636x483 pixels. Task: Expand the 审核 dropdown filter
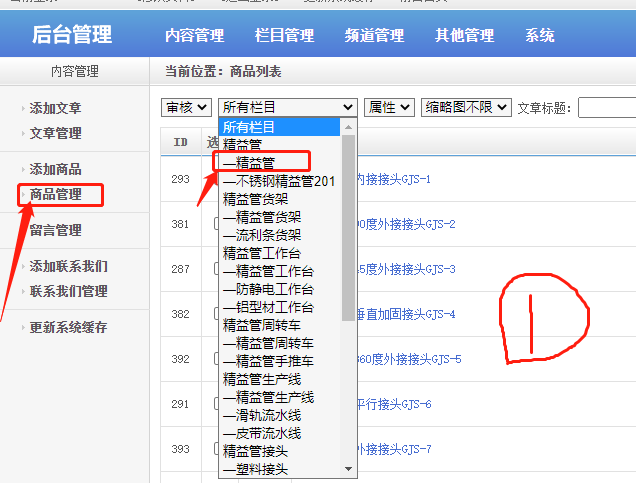[x=186, y=107]
